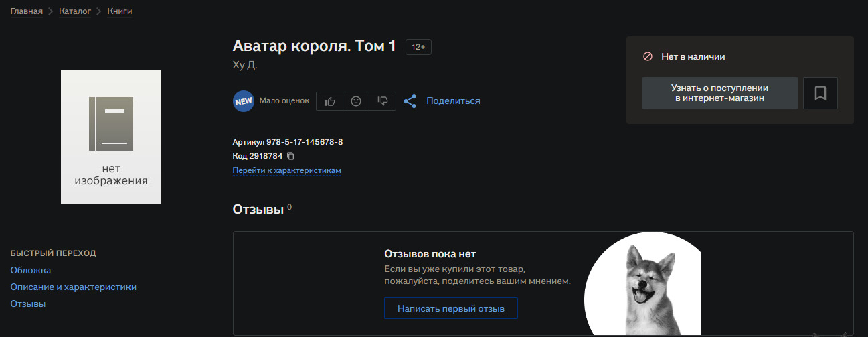Click the thumbs-up rating icon
Viewport: 868px width, 337px height.
tap(329, 101)
